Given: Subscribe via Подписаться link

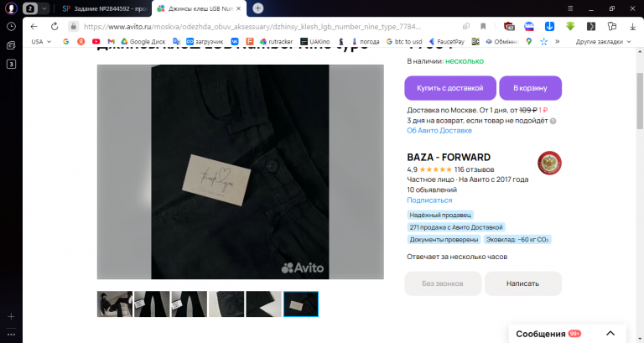Looking at the screenshot, I should 429,200.
